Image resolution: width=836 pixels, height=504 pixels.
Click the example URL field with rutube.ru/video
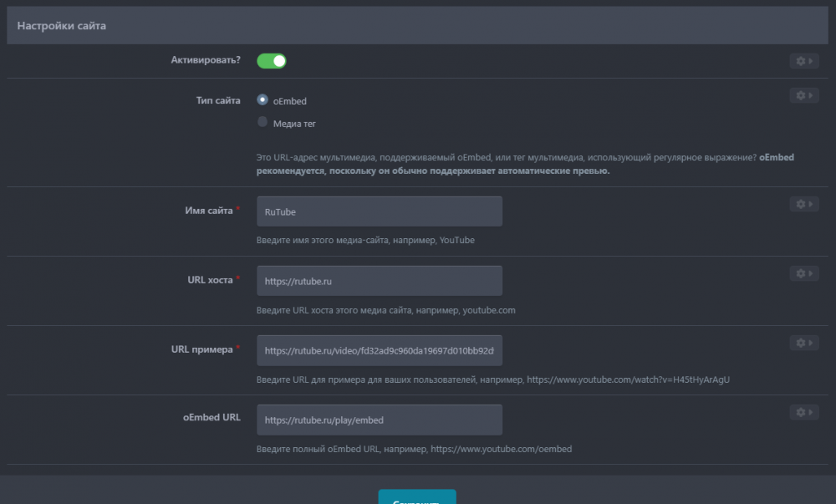point(379,350)
